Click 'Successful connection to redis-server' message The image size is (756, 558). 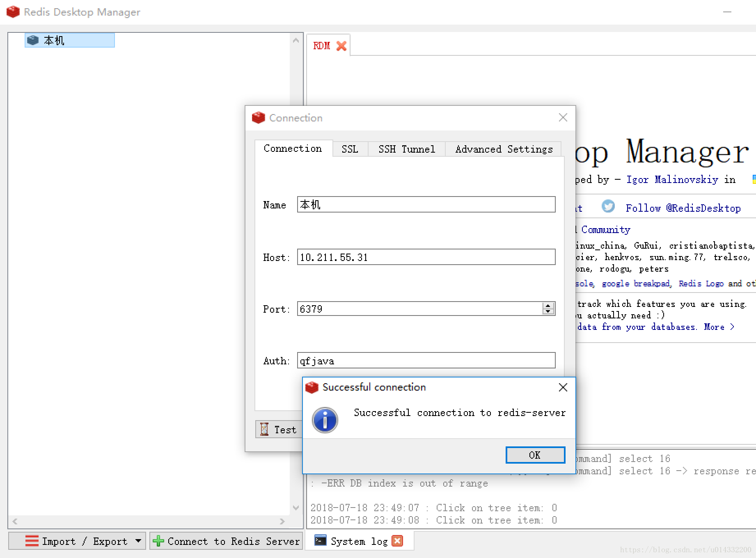pos(460,413)
